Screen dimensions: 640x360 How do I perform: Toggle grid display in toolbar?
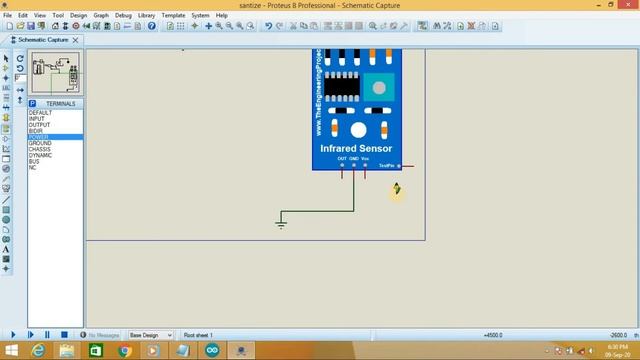[180, 26]
